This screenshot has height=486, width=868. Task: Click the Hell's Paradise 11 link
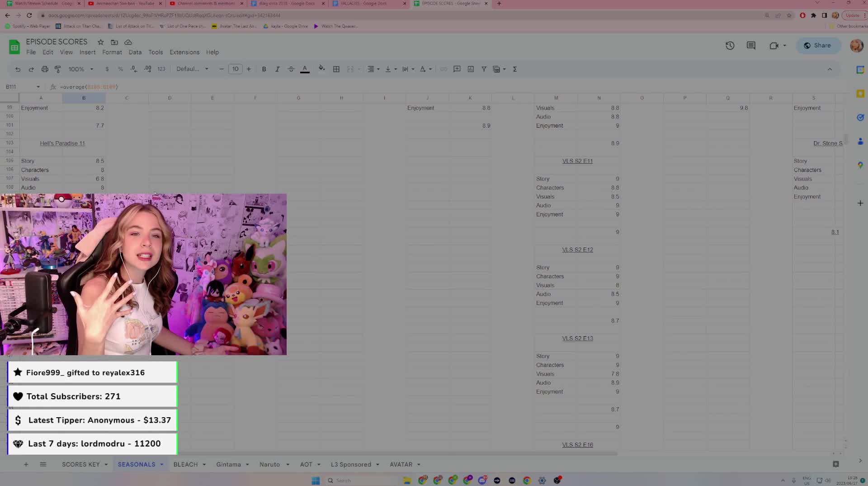coord(62,143)
